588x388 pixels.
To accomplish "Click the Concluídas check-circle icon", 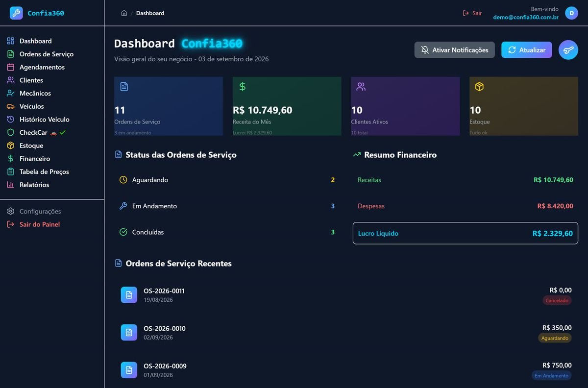I will 123,232.
